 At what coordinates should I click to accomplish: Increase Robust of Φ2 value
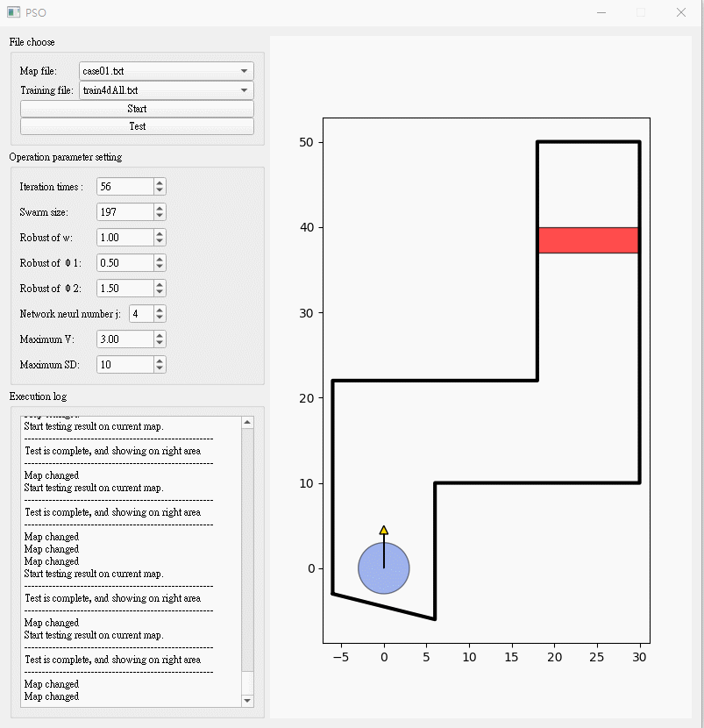160,284
